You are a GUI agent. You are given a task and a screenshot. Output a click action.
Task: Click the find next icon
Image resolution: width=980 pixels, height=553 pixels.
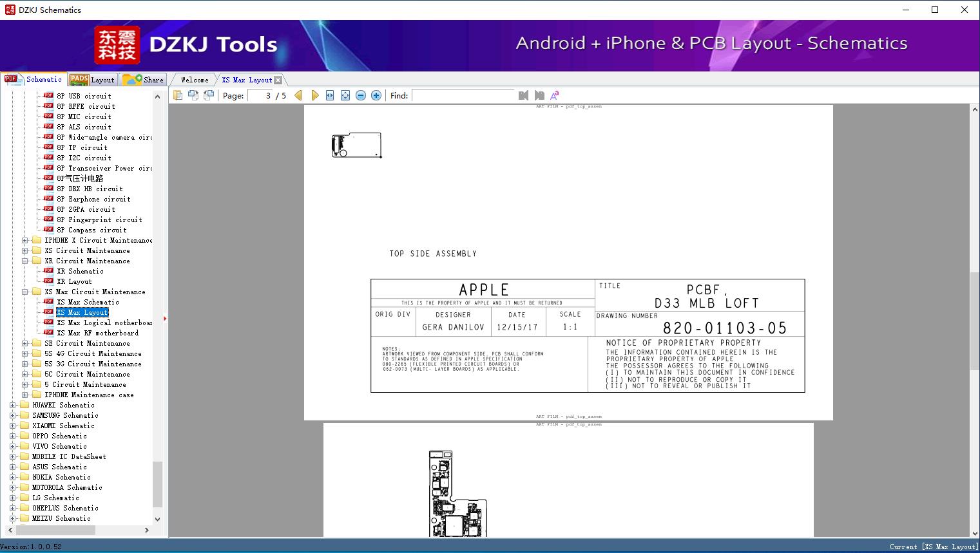[x=539, y=95]
